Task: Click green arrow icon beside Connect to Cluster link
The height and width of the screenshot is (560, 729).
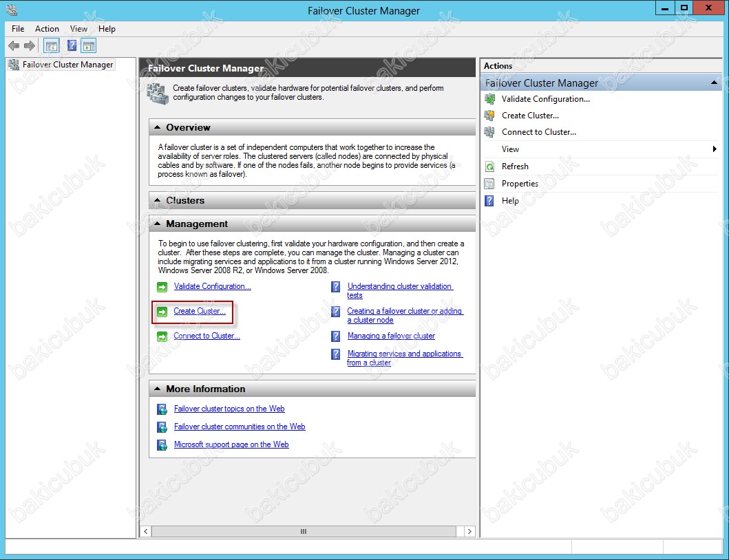Action: tap(162, 336)
